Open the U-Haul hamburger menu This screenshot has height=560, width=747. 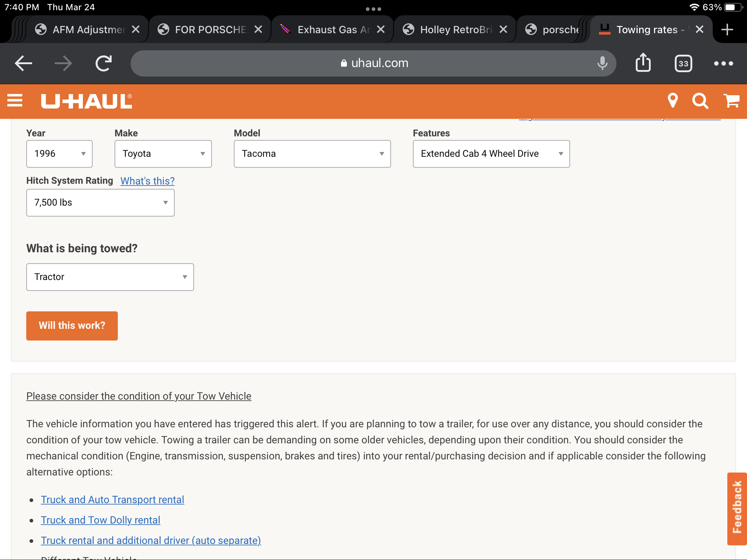(15, 101)
